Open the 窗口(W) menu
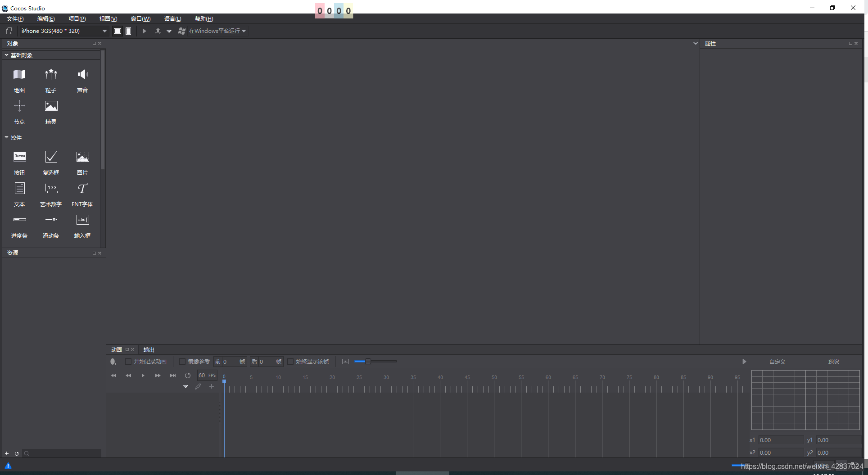Image resolution: width=868 pixels, height=475 pixels. click(x=140, y=19)
